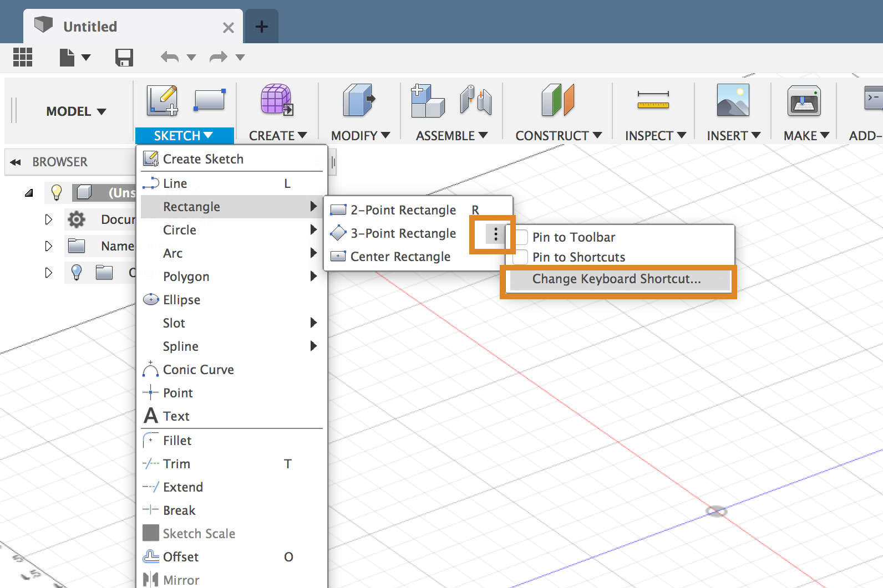
Task: Select Trim from Sketch menu
Action: [x=232, y=464]
